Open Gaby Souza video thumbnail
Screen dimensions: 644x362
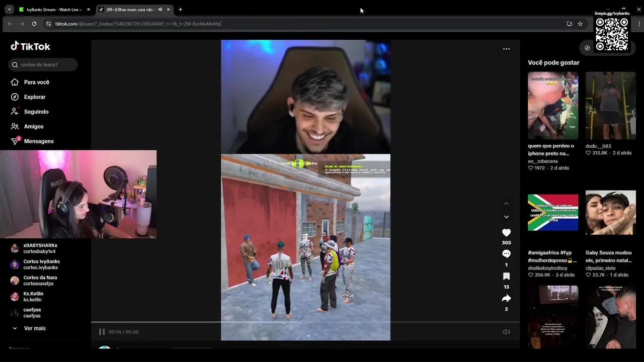pyautogui.click(x=611, y=212)
